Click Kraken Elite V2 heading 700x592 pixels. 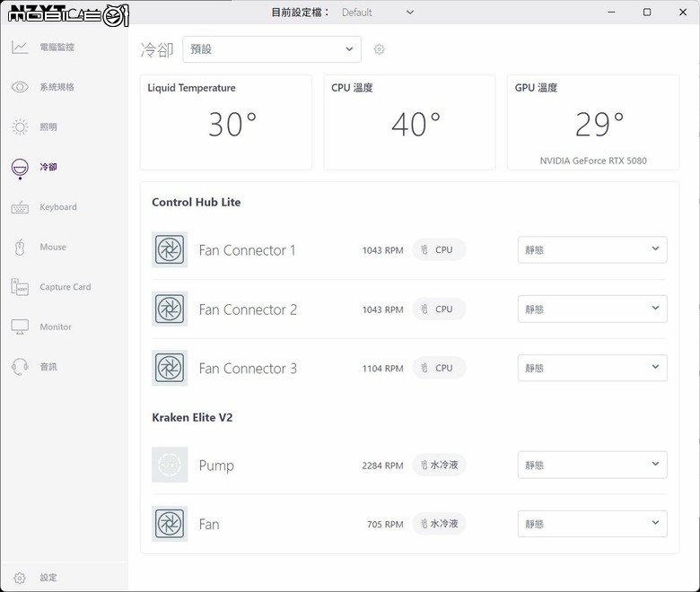click(192, 418)
